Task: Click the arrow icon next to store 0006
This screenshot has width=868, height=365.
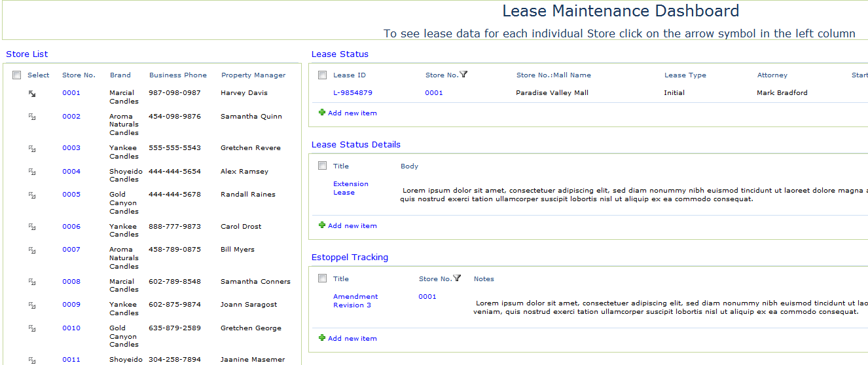Action: (x=32, y=227)
